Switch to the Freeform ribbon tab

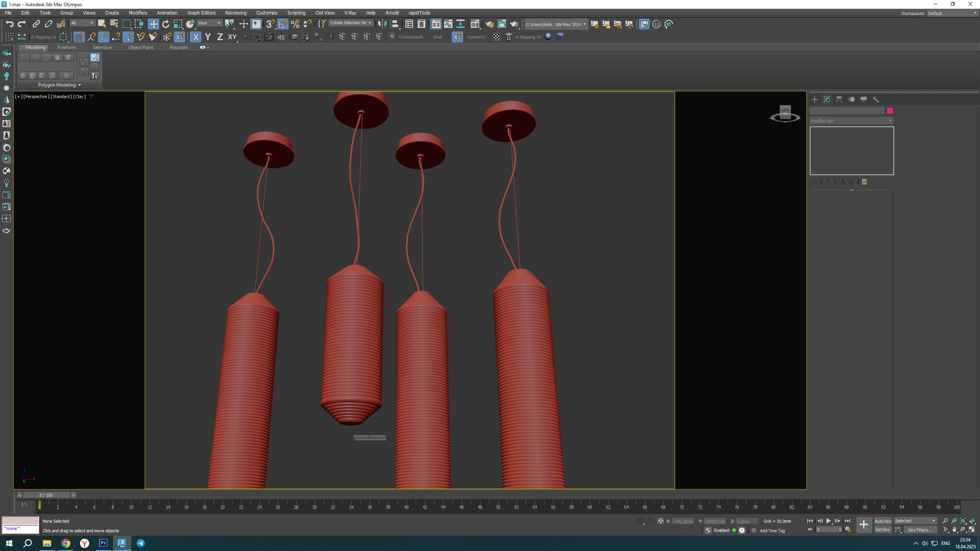click(67, 47)
